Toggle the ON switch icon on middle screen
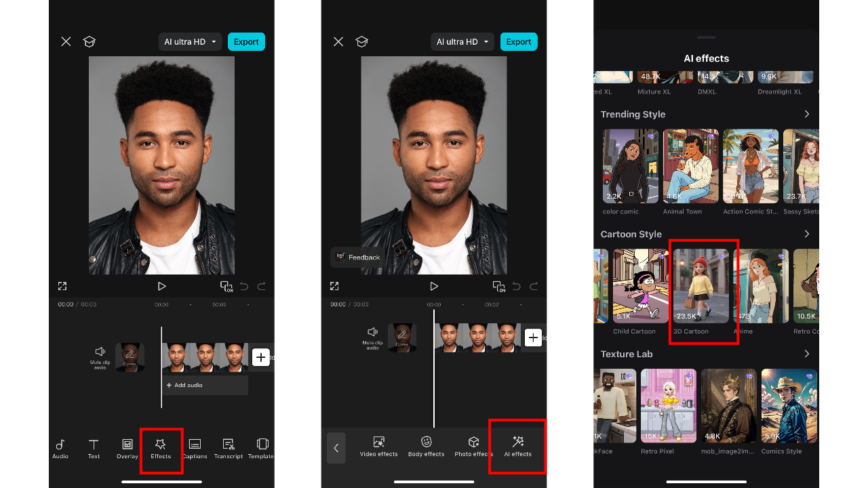The height and width of the screenshot is (488, 868). 498,286
